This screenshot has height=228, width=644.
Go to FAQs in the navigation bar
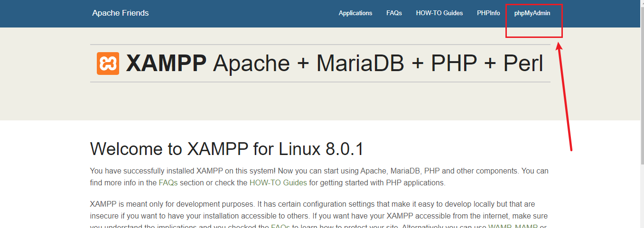pyautogui.click(x=394, y=13)
